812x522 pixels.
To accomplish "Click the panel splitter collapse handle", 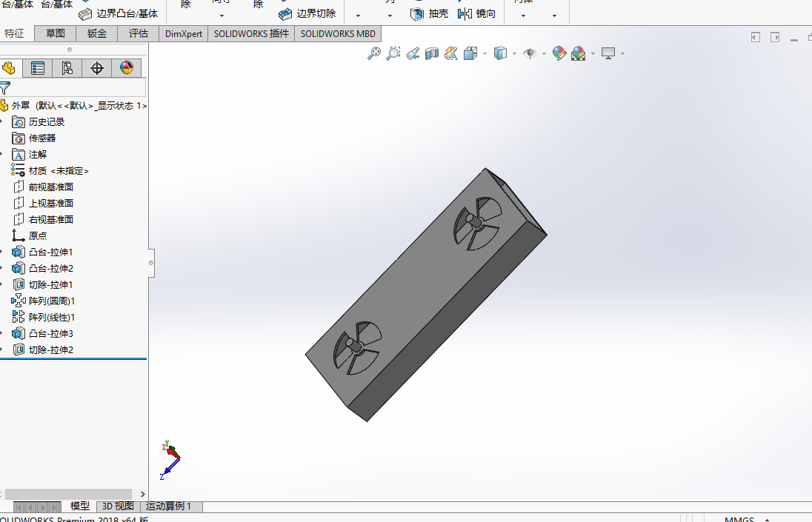I will pyautogui.click(x=151, y=263).
